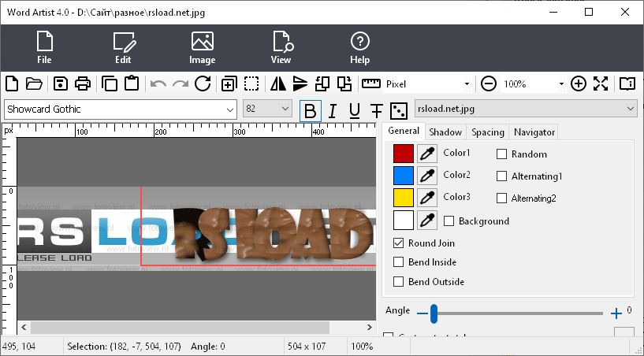The width and height of the screenshot is (644, 356).
Task: Click the ruler icon
Action: click(371, 83)
